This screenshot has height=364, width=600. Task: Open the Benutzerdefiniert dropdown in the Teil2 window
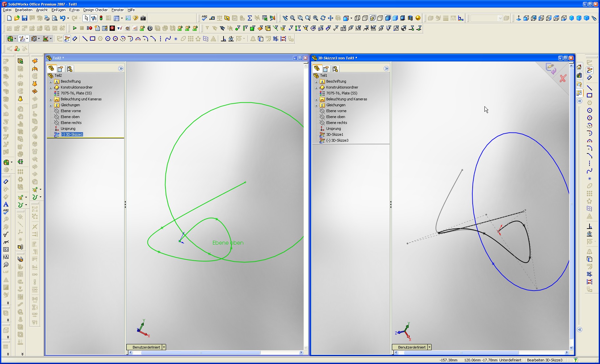coord(164,347)
